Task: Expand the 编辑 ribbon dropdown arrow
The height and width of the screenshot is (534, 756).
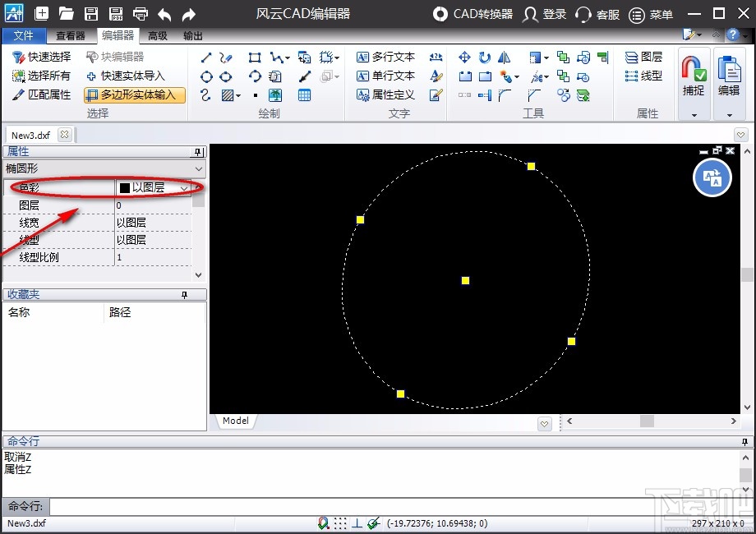Action: coord(729,115)
